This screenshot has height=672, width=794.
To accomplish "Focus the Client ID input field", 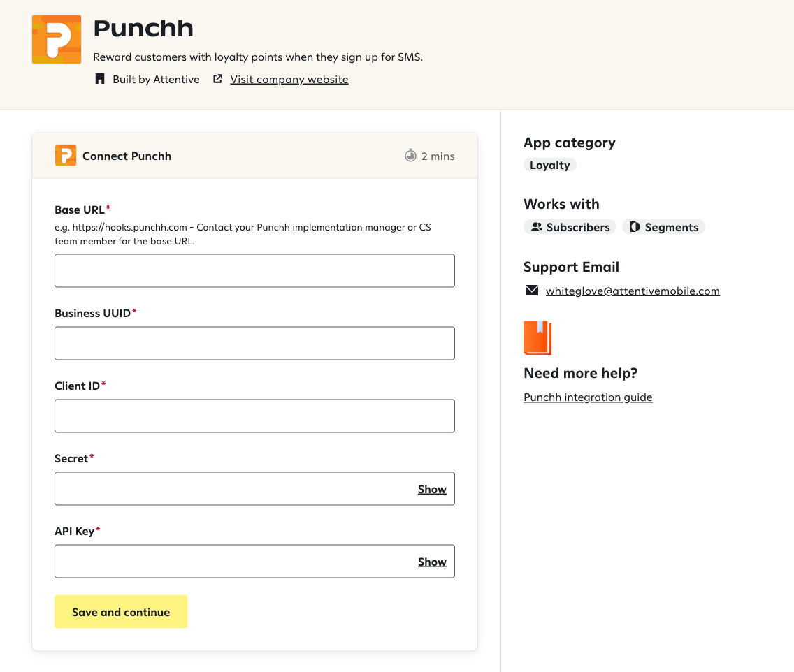I will click(x=254, y=416).
